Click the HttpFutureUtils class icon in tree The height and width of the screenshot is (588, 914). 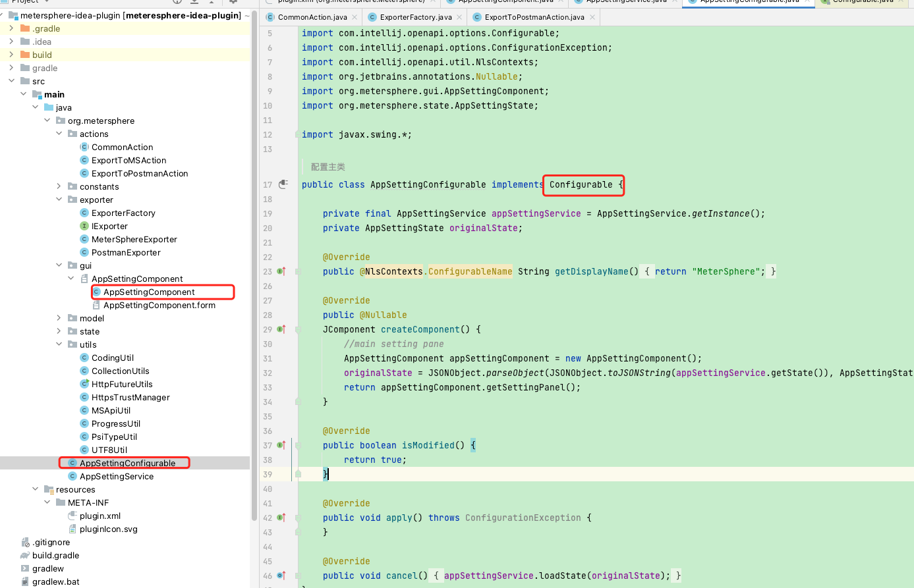[84, 384]
